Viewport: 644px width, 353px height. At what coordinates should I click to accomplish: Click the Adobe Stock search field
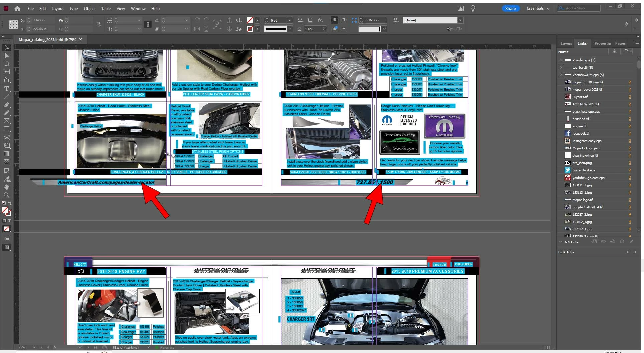[579, 8]
